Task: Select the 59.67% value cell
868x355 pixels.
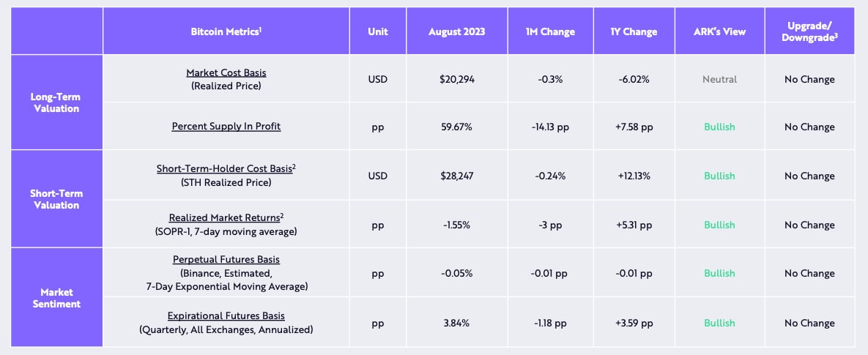Action: click(x=456, y=127)
